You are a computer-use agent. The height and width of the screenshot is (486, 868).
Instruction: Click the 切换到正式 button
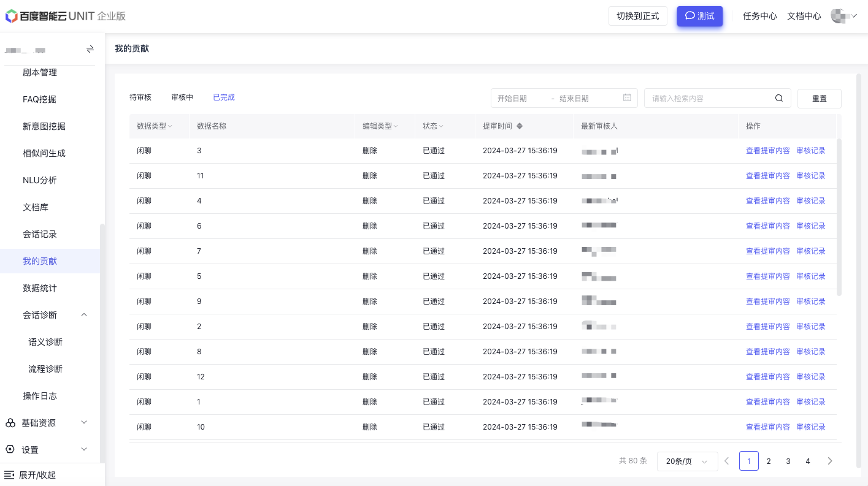tap(638, 16)
